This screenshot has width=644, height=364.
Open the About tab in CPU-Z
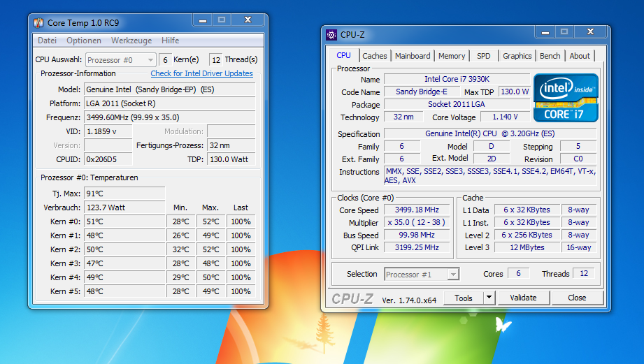tap(580, 56)
